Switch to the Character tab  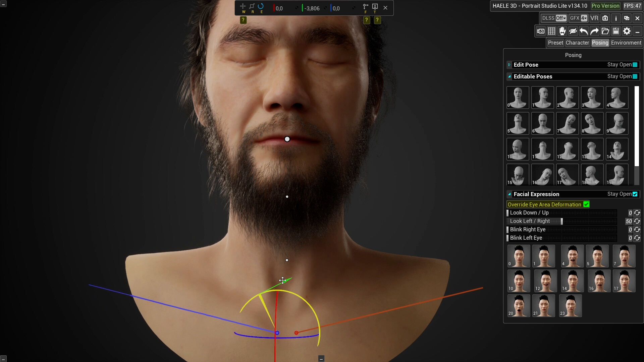coord(577,43)
